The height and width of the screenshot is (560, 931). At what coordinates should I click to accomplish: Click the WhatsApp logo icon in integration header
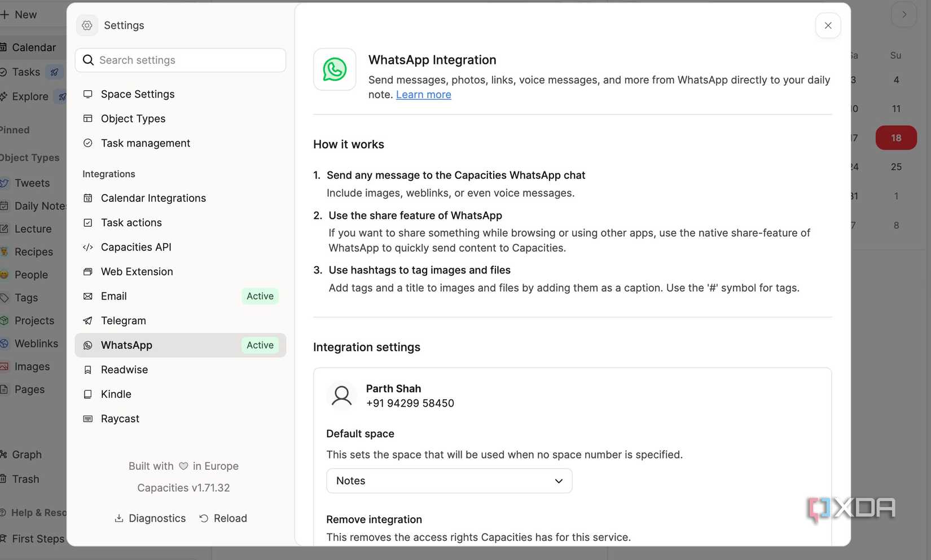pos(335,69)
